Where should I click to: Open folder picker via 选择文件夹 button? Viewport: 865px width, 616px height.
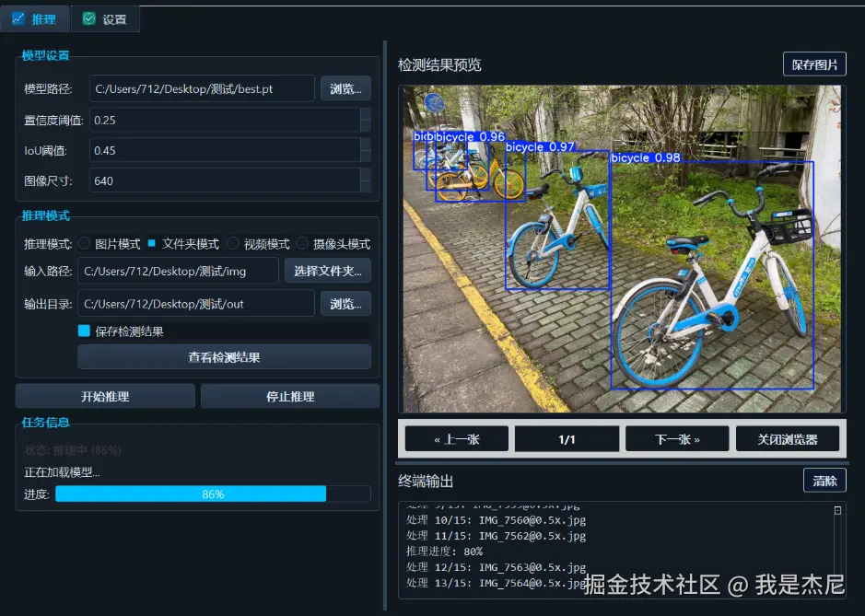click(328, 271)
